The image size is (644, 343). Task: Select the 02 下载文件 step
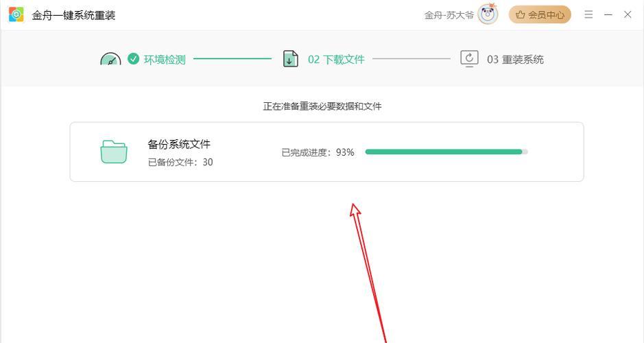point(336,60)
